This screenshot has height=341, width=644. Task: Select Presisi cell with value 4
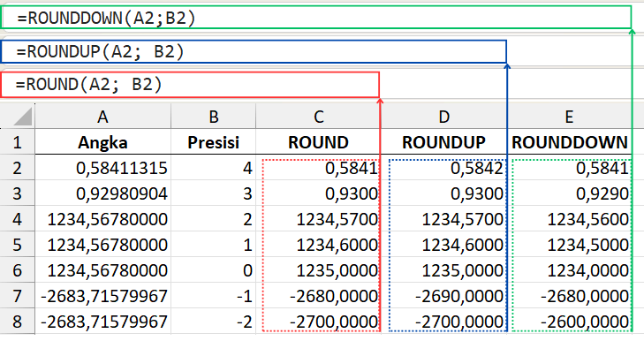pyautogui.click(x=213, y=168)
